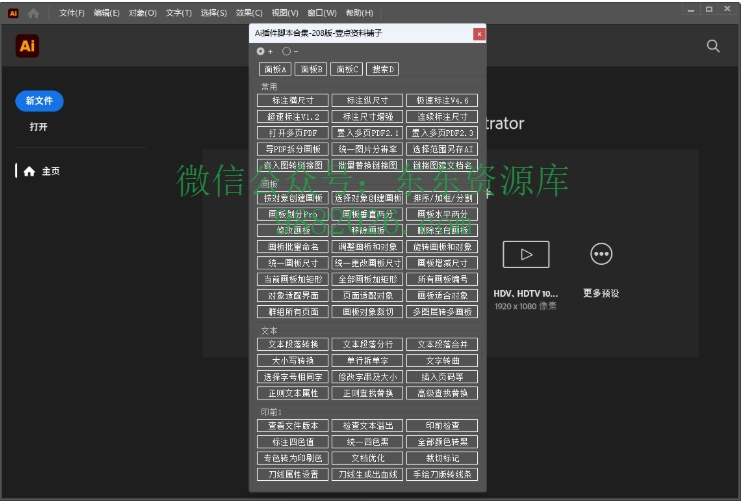The height and width of the screenshot is (503, 746).
Task: Open the 效果(C) menu
Action: pos(249,13)
